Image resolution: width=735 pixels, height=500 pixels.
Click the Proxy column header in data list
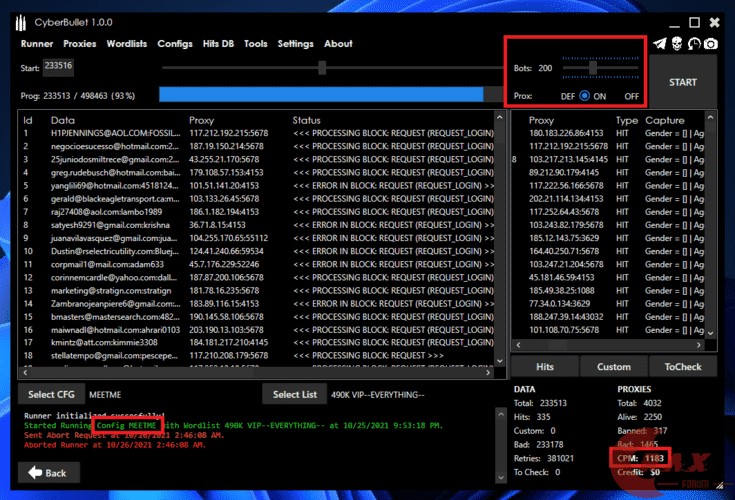202,120
